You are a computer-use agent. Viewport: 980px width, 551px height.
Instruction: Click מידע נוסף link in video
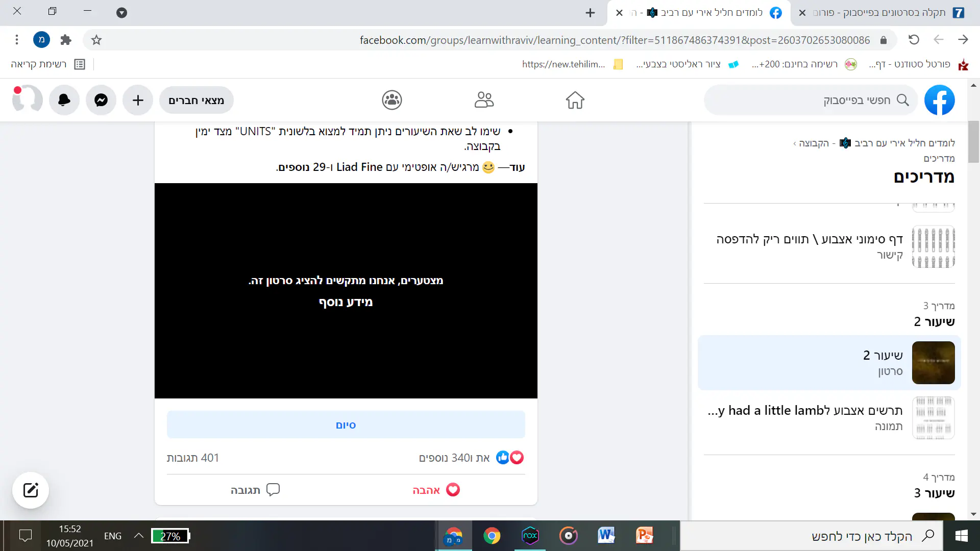pos(346,302)
